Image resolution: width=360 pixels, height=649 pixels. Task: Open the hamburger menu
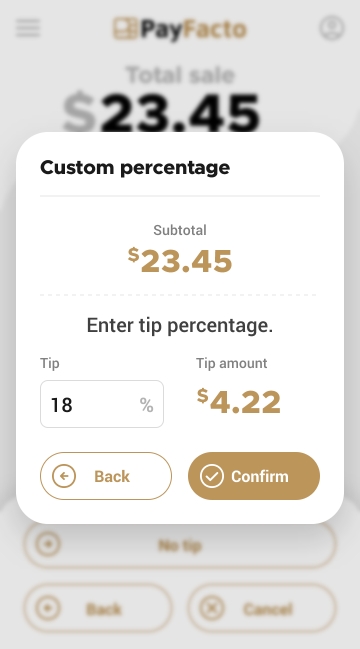[28, 28]
